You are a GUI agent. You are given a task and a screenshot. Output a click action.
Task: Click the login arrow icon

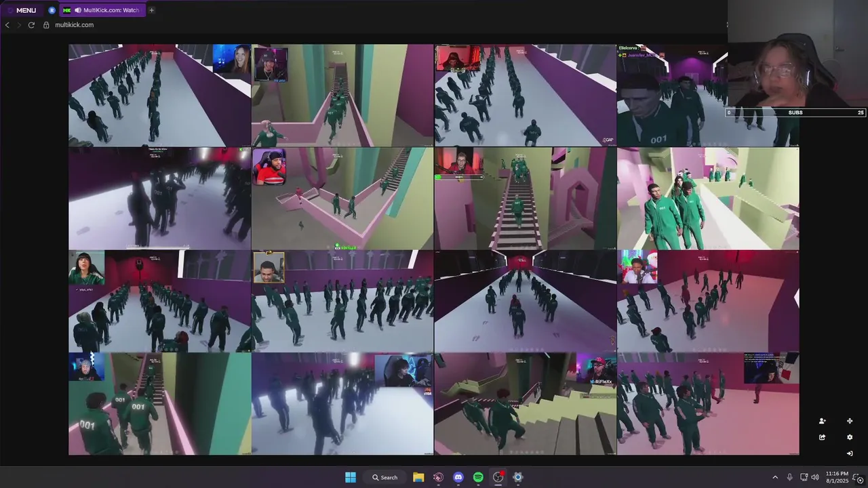pos(850,453)
